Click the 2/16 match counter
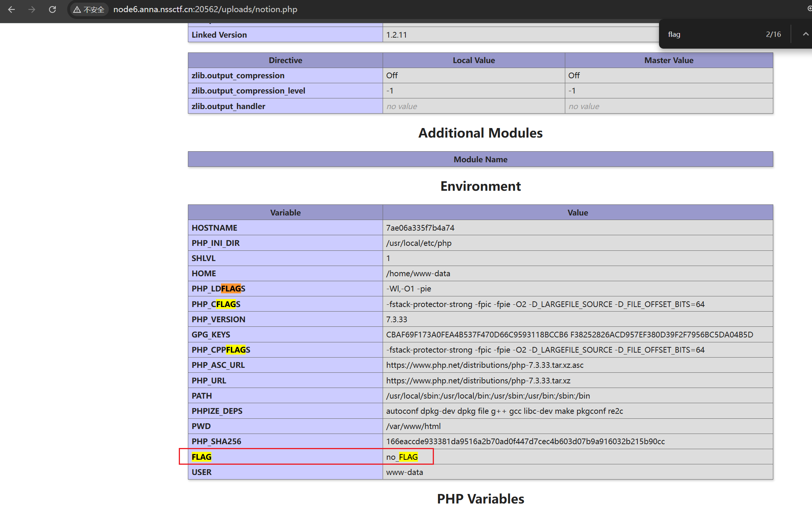Viewport: 812px width, 505px height. point(773,34)
